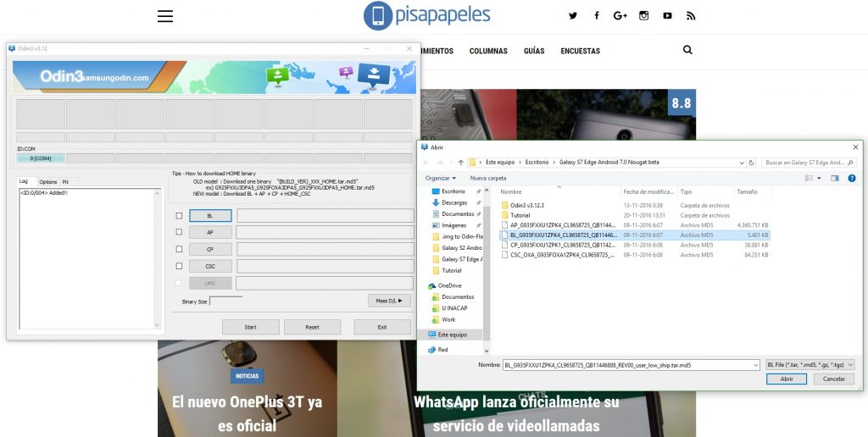Check the AP checkbox in Odin
This screenshot has width=868, height=437.
coord(179,232)
